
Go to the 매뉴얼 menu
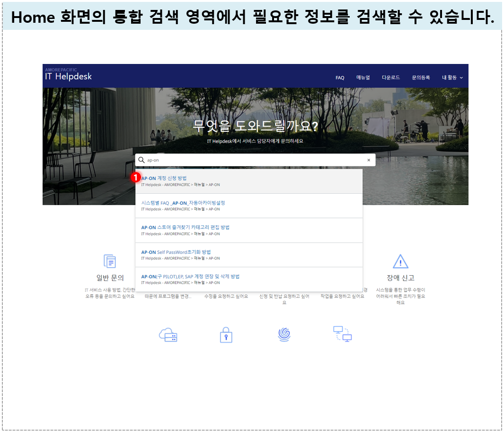click(363, 78)
